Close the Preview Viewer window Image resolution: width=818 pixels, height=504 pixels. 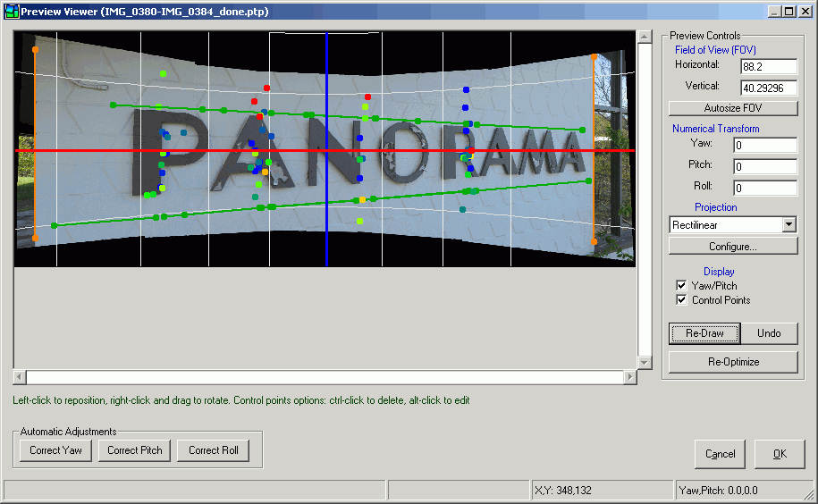(x=805, y=12)
